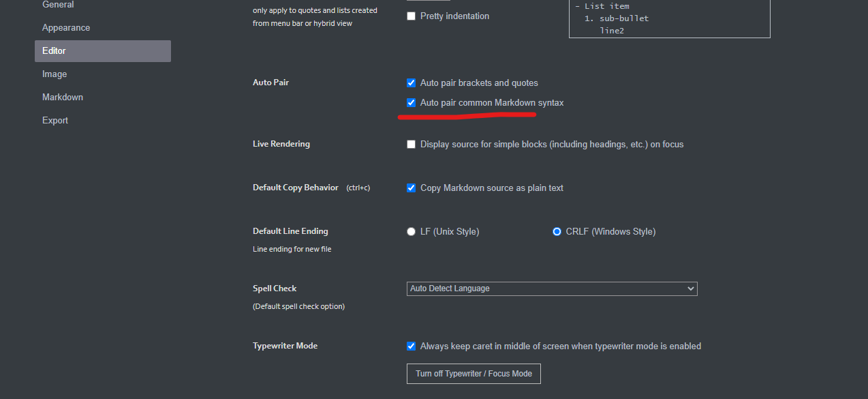The height and width of the screenshot is (399, 868).
Task: Select CRLF (Windows Style) radio button
Action: (x=557, y=232)
